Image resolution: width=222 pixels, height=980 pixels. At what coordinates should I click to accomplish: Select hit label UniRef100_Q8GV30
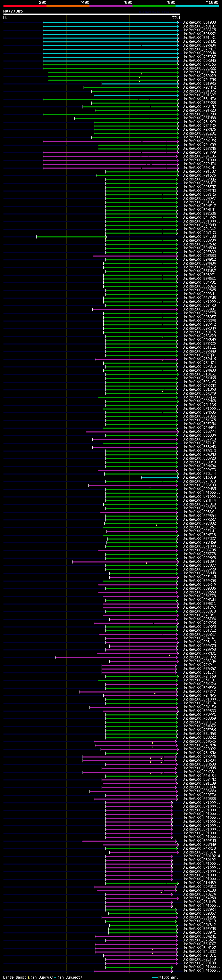[x=199, y=241]
